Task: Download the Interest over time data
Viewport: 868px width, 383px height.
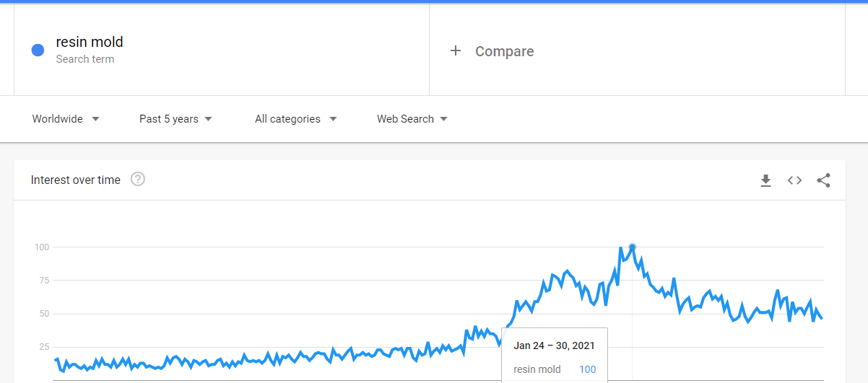Action: (x=765, y=180)
